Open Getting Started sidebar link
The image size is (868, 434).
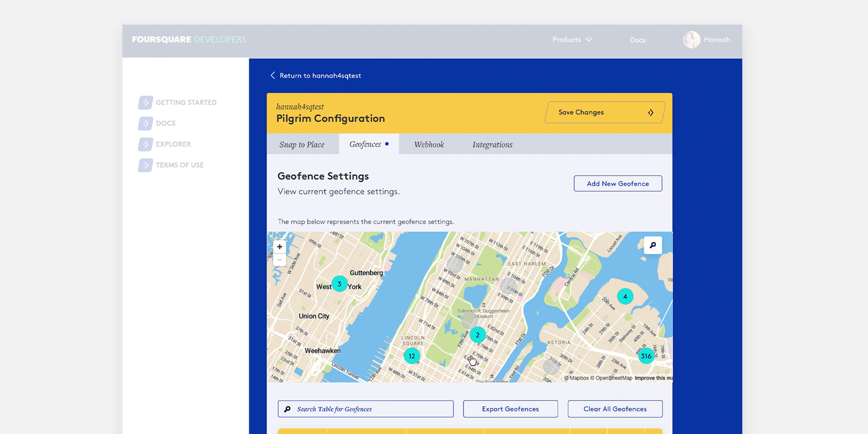pyautogui.click(x=186, y=102)
